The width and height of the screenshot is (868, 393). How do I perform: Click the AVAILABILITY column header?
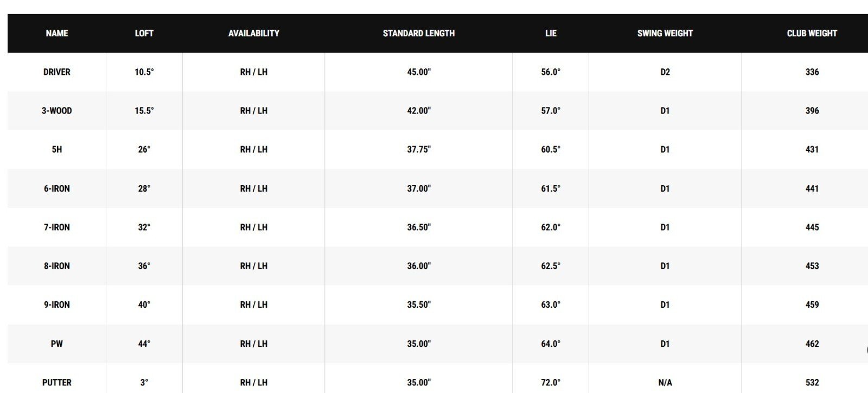click(x=254, y=33)
